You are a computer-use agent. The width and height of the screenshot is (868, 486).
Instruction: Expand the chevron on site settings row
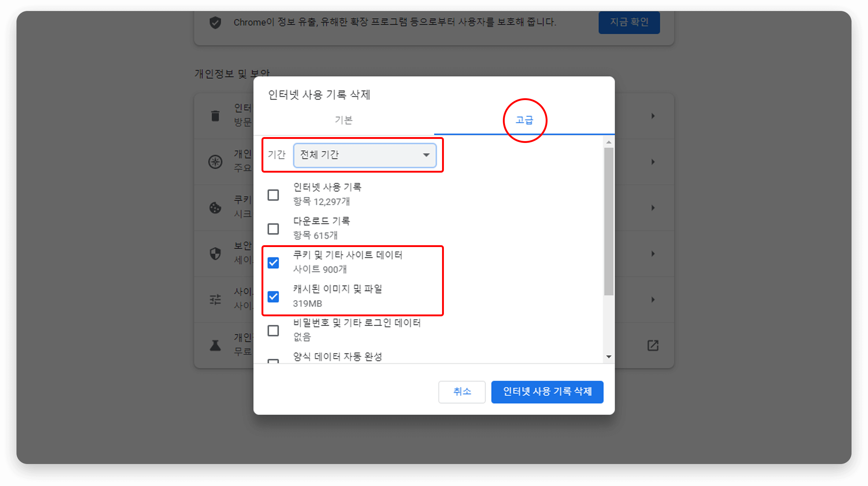click(653, 299)
